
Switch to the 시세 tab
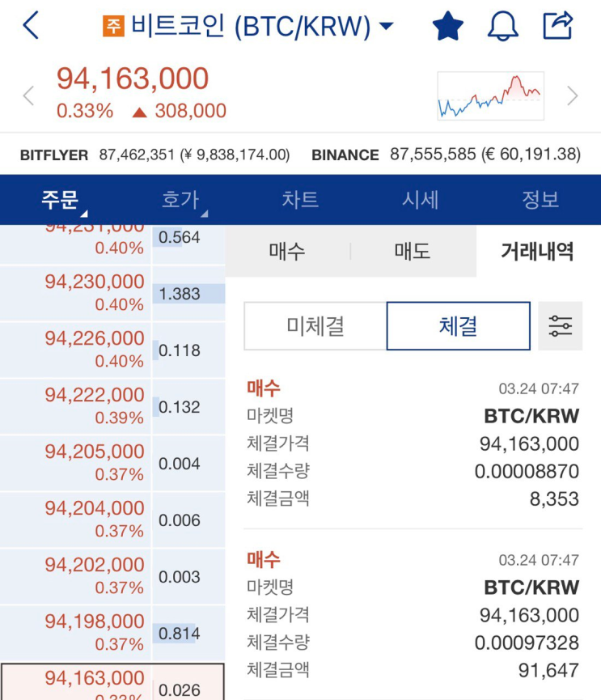420,200
